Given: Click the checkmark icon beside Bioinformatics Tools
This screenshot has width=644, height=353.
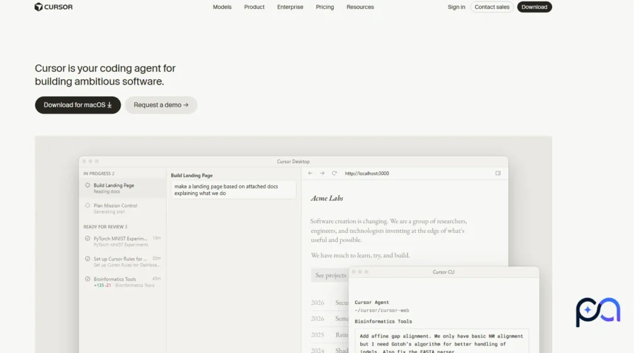Looking at the screenshot, I should click(87, 279).
